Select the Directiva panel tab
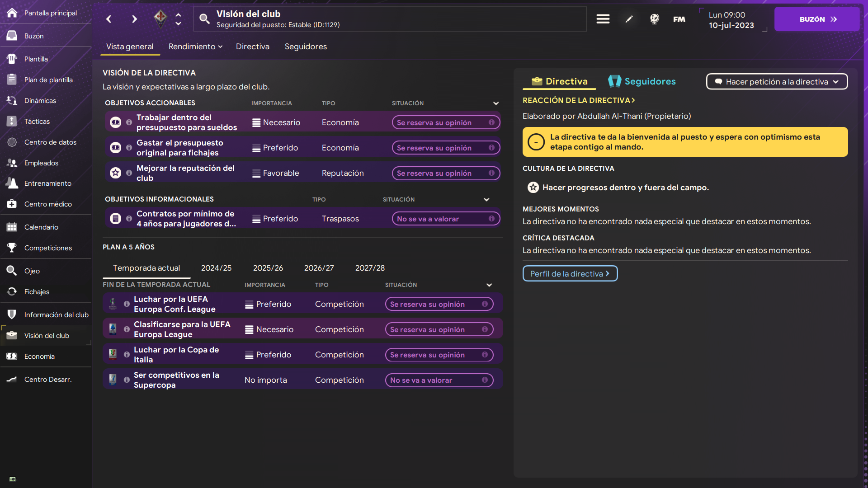The height and width of the screenshot is (488, 868). pyautogui.click(x=560, y=81)
